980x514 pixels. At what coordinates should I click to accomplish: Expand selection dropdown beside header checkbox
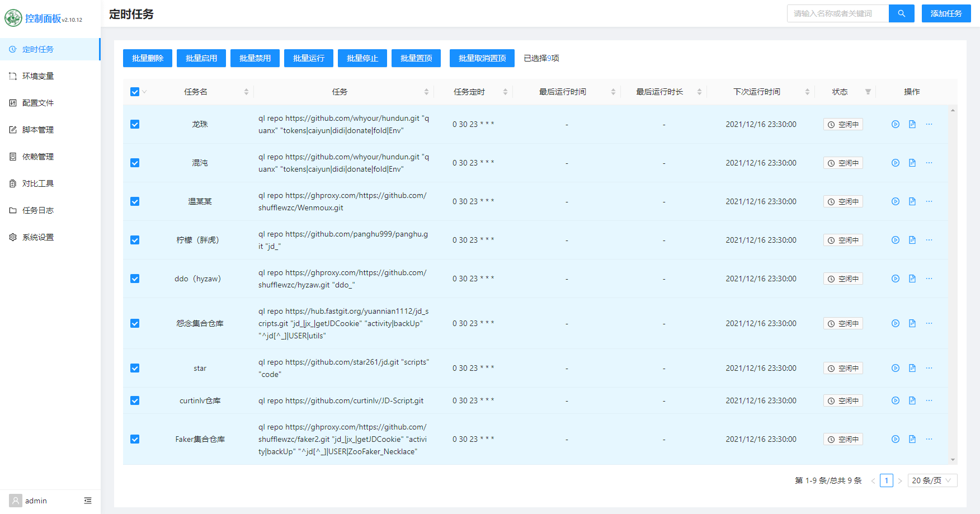coord(144,92)
